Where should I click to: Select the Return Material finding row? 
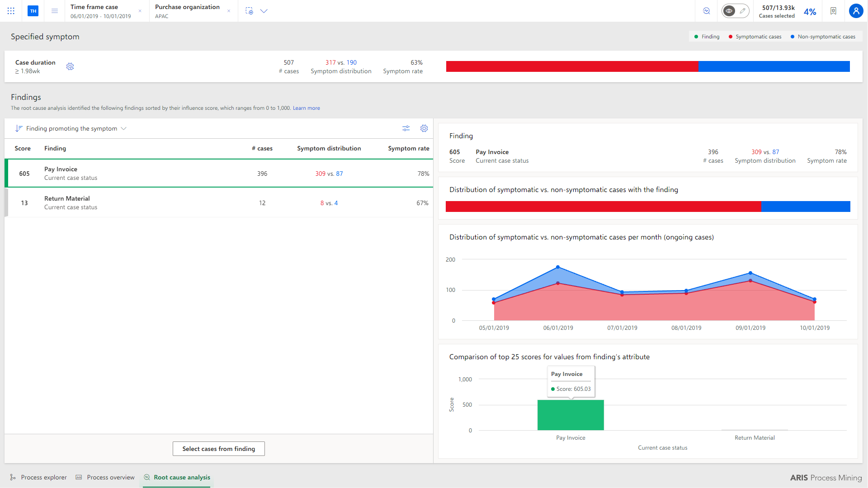[219, 202]
